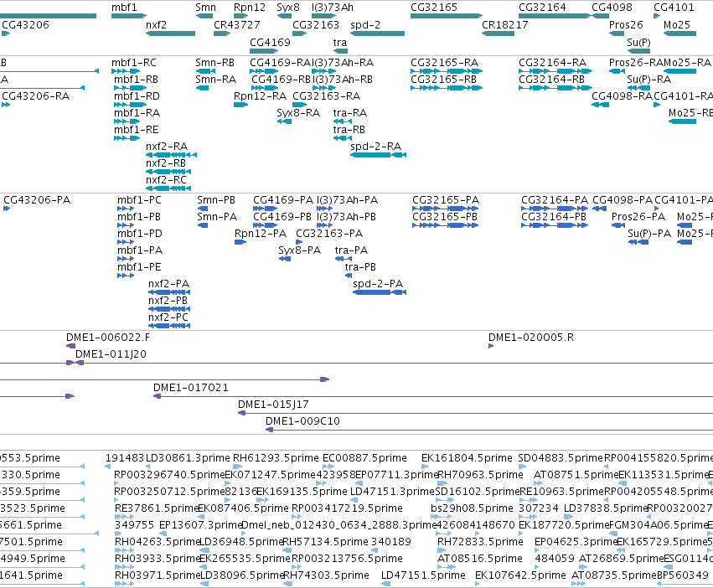Click the CG32164-PB protein label
Viewport: 713px width, 588px height.
(x=554, y=216)
